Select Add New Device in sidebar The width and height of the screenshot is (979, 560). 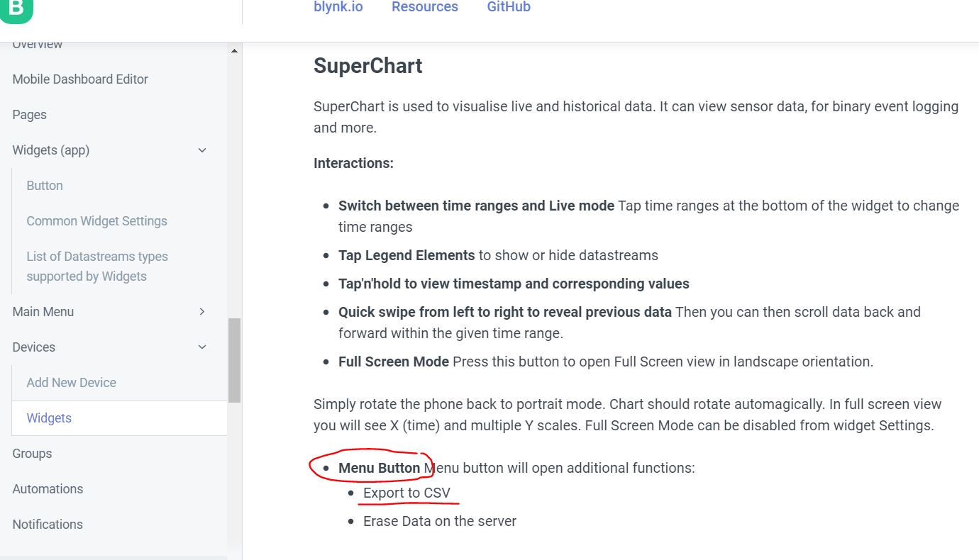coord(72,383)
